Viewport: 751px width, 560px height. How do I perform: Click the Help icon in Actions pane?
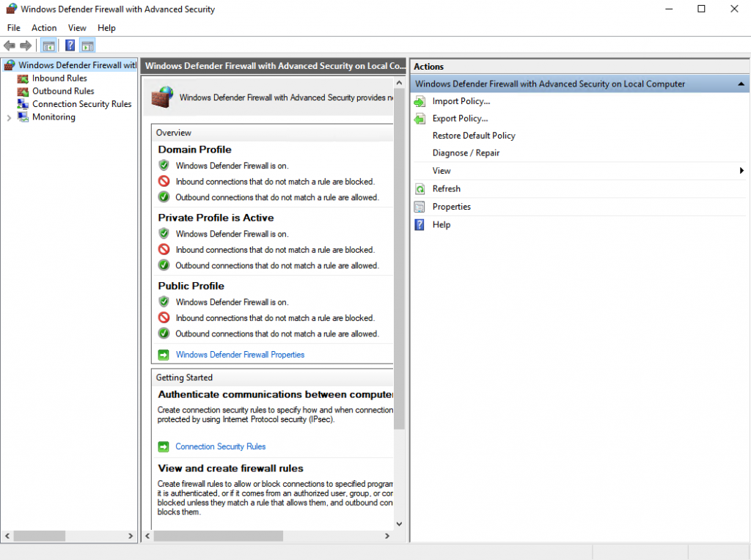(x=420, y=225)
